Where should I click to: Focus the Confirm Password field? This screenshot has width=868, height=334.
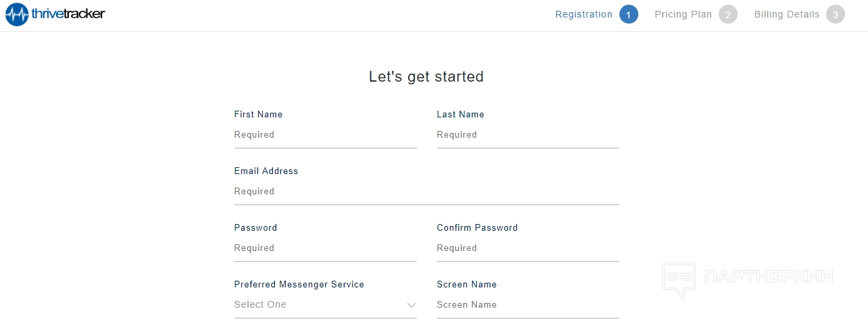pyautogui.click(x=528, y=248)
